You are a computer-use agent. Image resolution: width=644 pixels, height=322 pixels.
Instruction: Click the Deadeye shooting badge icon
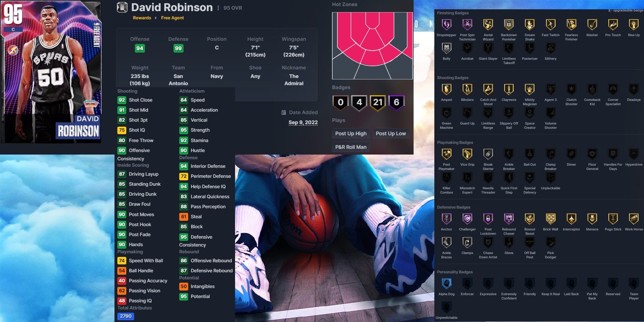[x=634, y=89]
